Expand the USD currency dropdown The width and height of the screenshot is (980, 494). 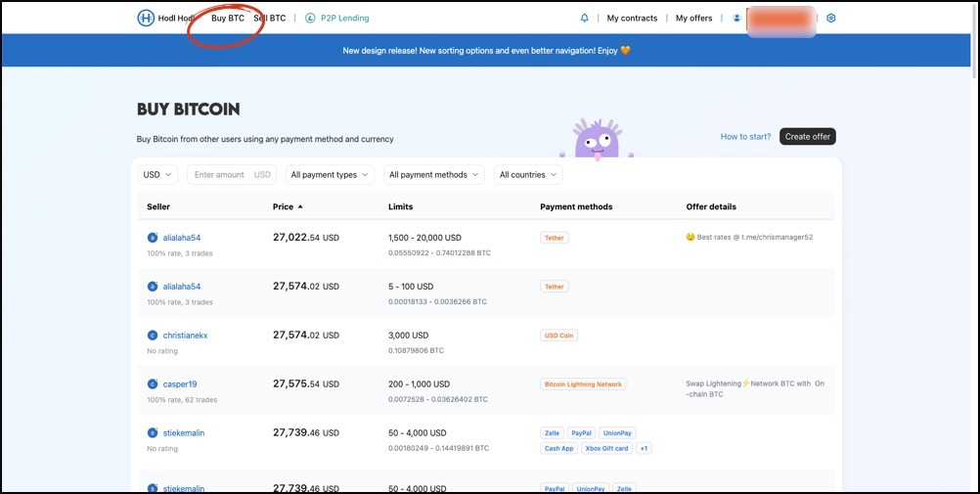click(158, 174)
